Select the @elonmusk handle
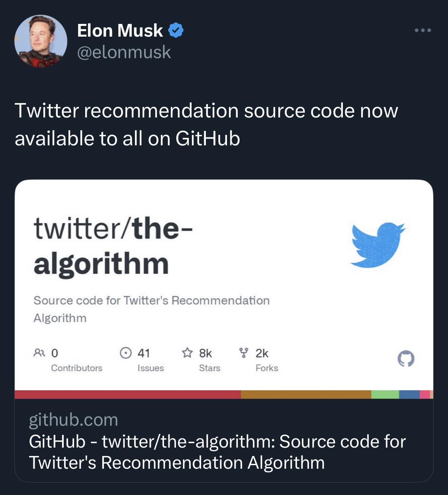Viewport: 448px width, 495px height. coord(123,51)
